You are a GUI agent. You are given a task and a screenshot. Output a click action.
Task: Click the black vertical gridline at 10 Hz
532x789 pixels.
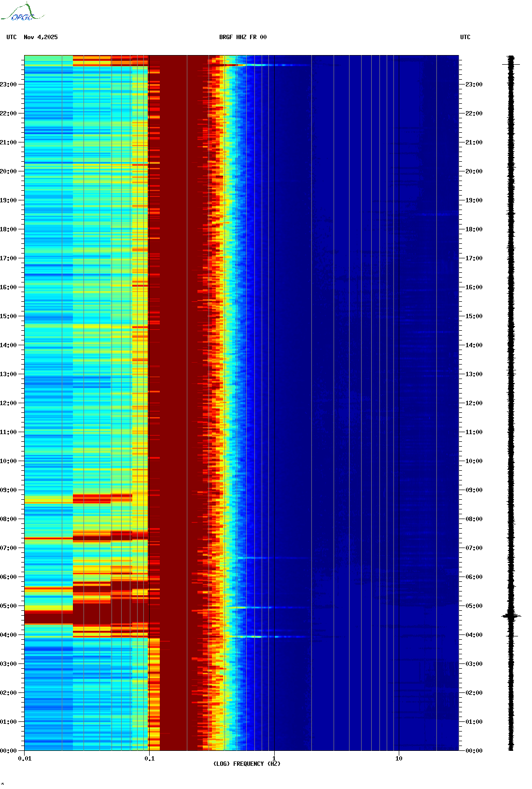(399, 386)
